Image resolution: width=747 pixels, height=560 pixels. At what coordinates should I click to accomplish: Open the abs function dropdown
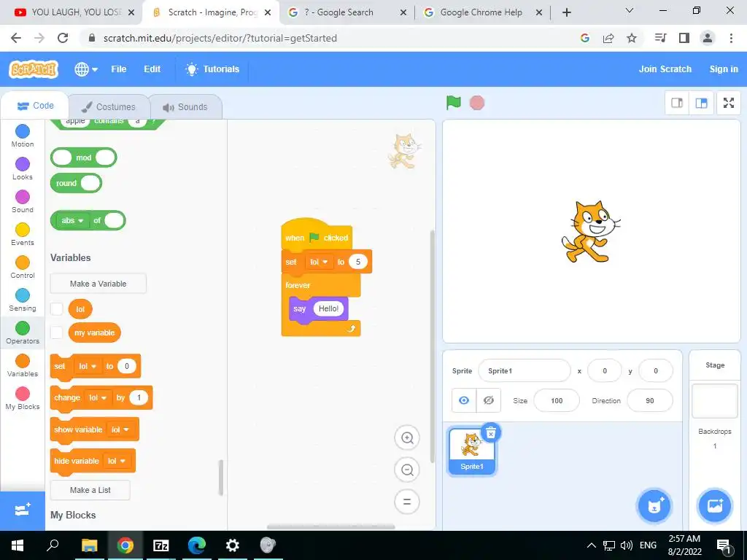72,220
